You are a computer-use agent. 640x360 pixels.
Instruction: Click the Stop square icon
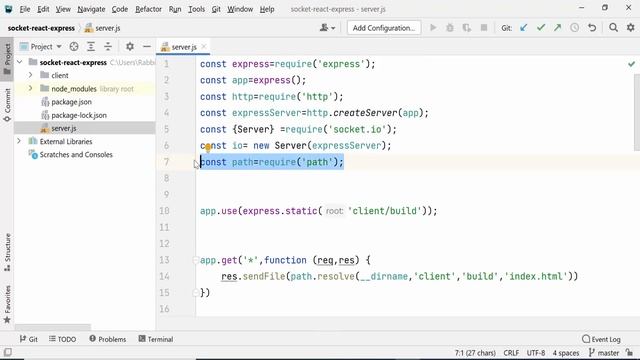(x=484, y=28)
